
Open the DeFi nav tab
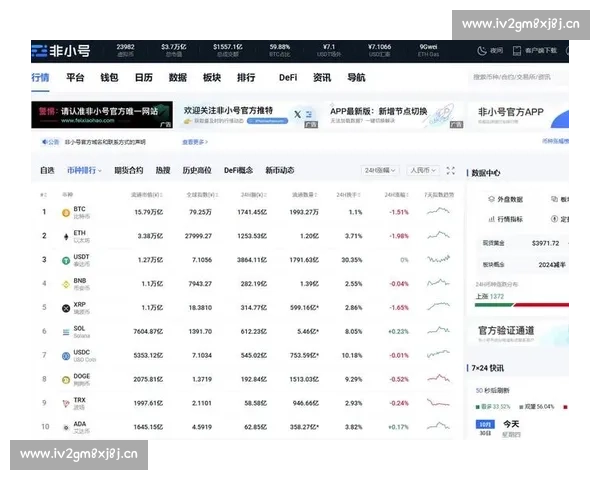[x=288, y=78]
